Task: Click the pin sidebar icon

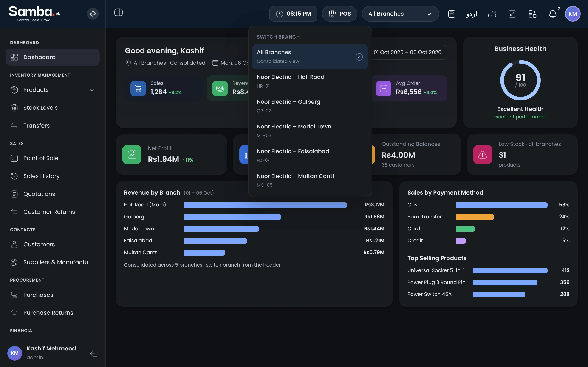Action: (93, 14)
